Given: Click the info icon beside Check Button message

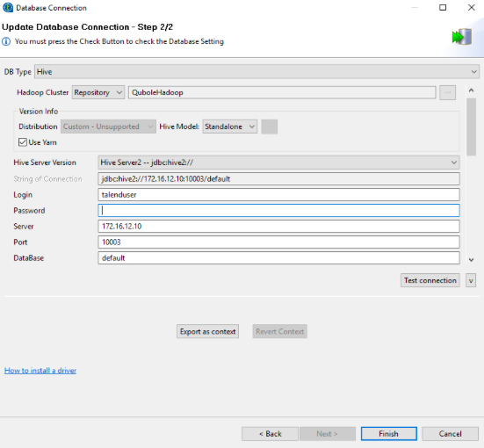Looking at the screenshot, I should 6,41.
